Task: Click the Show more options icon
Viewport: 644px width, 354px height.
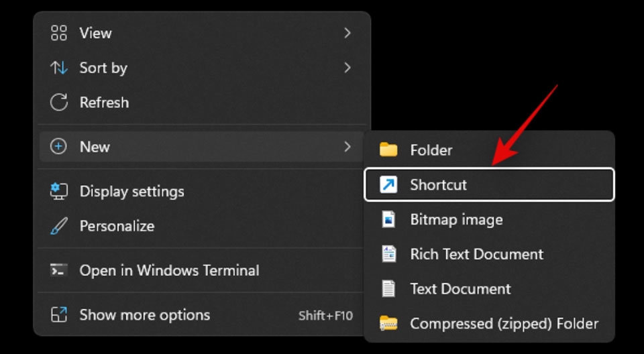Action: click(59, 315)
